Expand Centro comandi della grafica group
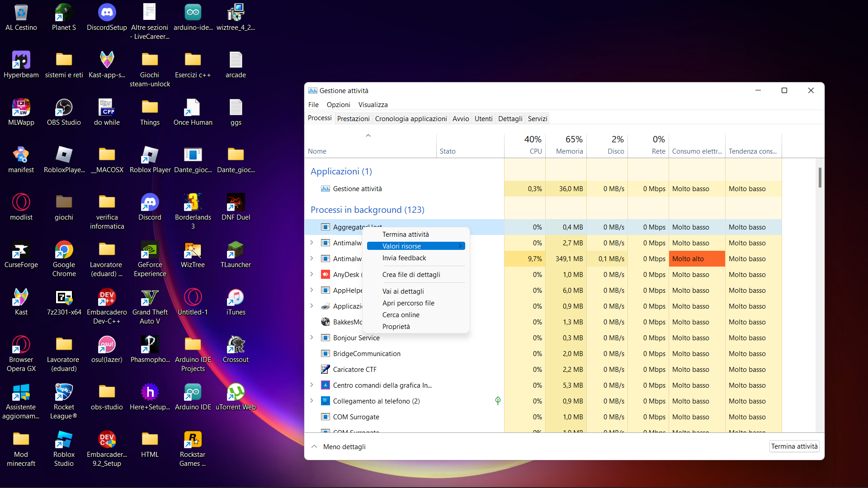The height and width of the screenshot is (488, 868). click(x=311, y=385)
